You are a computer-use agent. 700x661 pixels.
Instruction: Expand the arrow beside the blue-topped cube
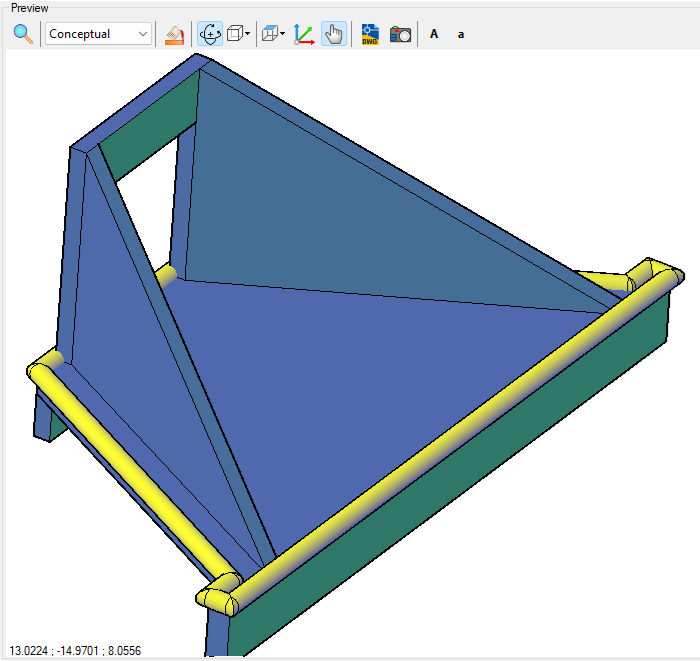click(x=283, y=33)
